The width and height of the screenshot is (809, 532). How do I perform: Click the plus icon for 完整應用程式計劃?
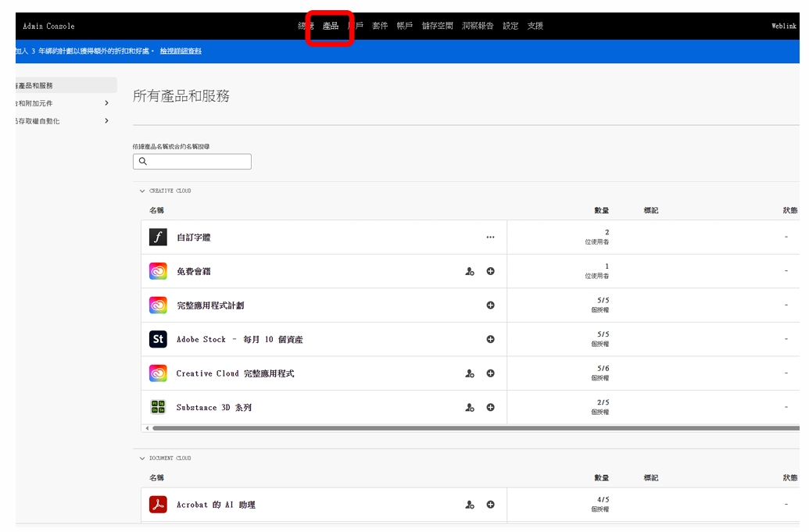[x=490, y=305]
